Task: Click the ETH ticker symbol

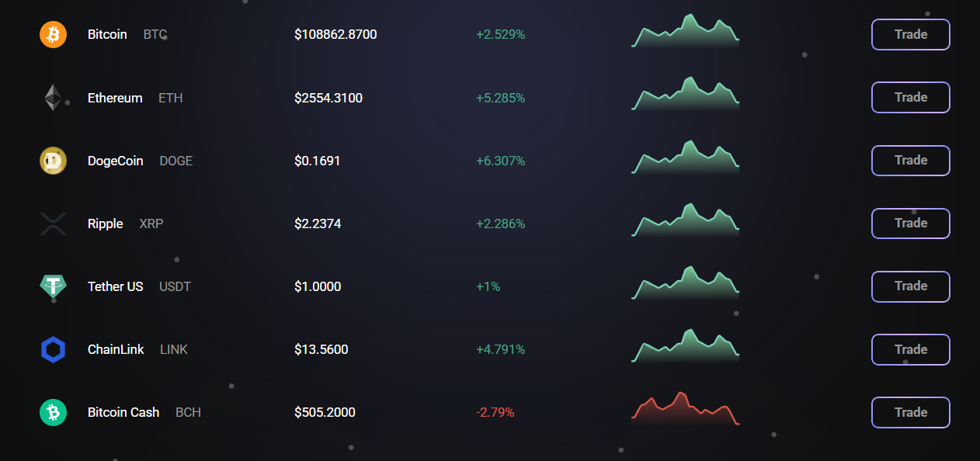Action: (x=171, y=98)
